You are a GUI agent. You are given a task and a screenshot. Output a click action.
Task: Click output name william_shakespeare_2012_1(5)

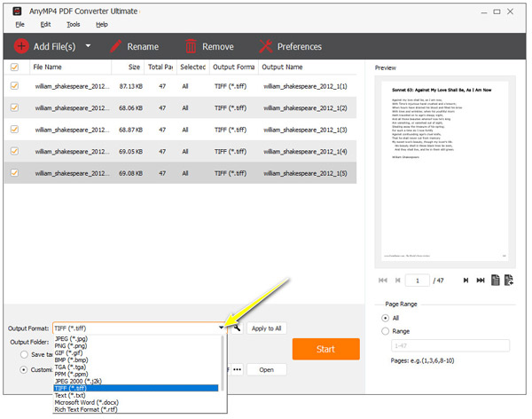point(305,173)
